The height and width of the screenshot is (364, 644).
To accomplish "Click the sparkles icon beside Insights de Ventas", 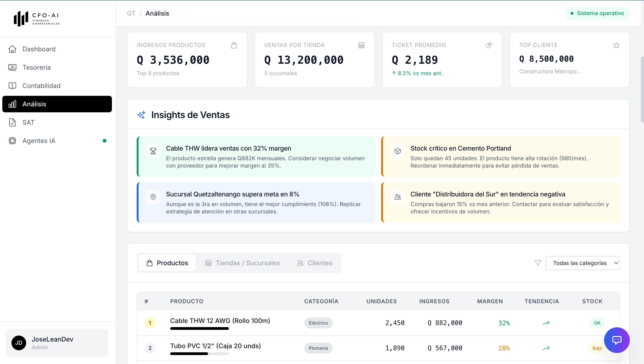I will tap(141, 115).
